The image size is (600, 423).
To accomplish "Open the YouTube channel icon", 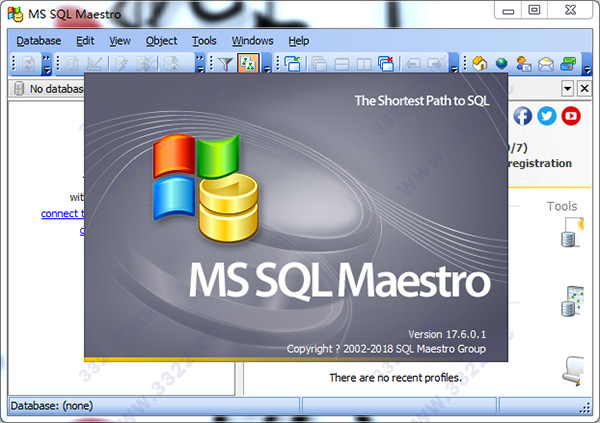I will [x=571, y=116].
